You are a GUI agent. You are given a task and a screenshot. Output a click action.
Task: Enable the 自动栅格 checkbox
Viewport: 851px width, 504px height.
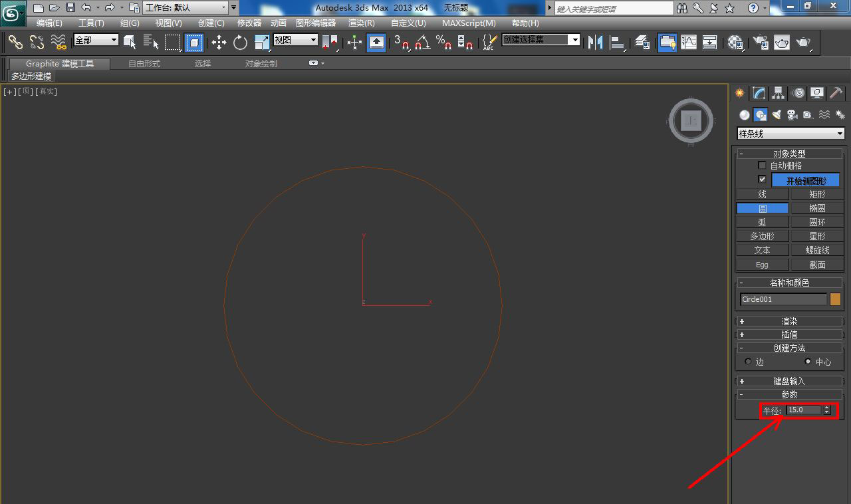[x=762, y=165]
